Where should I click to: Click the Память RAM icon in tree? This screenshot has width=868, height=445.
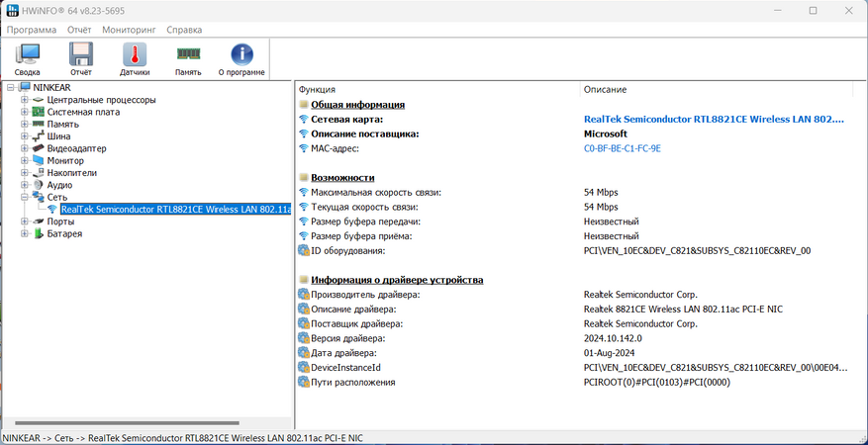pyautogui.click(x=38, y=125)
